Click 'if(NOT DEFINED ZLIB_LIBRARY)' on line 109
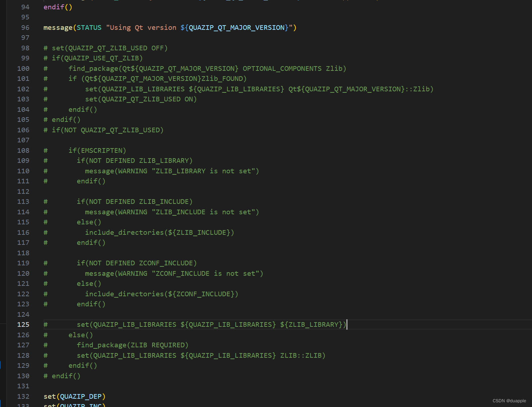Screen dimensions: 532x407 [x=135, y=161]
